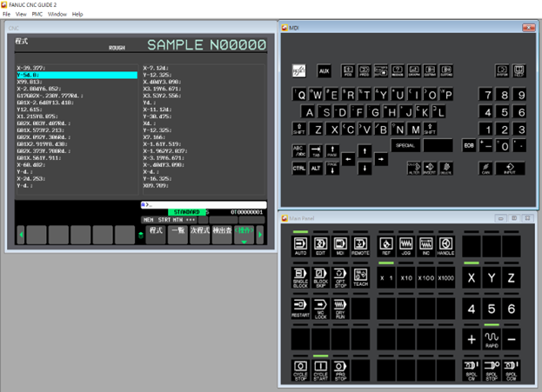
Task: Click the RESTART key on Main Panel
Action: coord(300,309)
